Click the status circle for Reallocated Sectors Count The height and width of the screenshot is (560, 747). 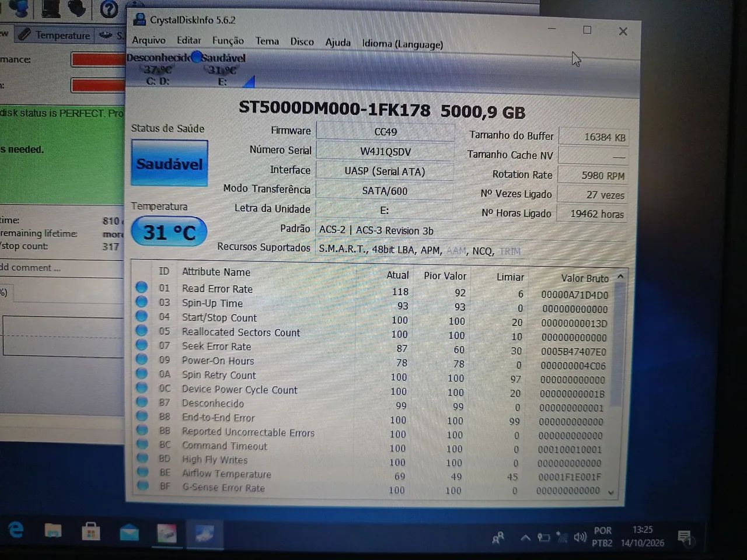141,330
